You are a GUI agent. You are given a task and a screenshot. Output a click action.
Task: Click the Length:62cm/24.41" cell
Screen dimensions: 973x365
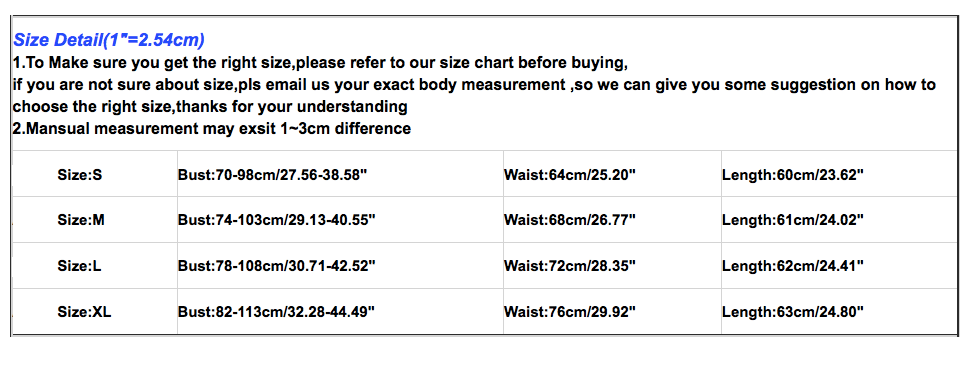tap(839, 266)
